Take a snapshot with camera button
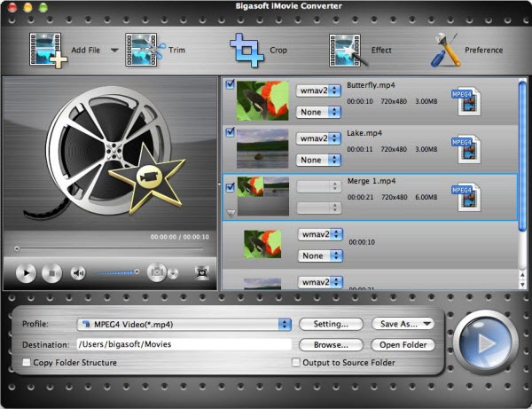Image resolution: width=532 pixels, height=409 pixels. [x=156, y=272]
